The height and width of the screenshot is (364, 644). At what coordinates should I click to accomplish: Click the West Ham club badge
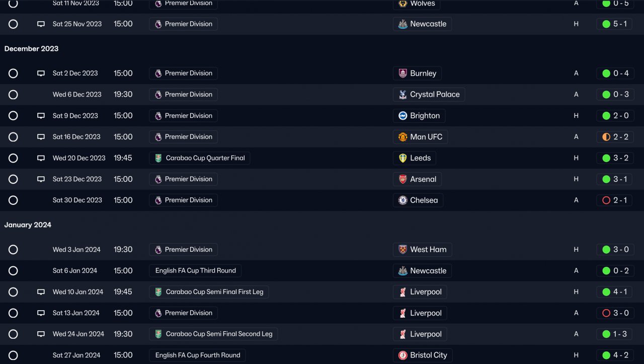point(403,250)
